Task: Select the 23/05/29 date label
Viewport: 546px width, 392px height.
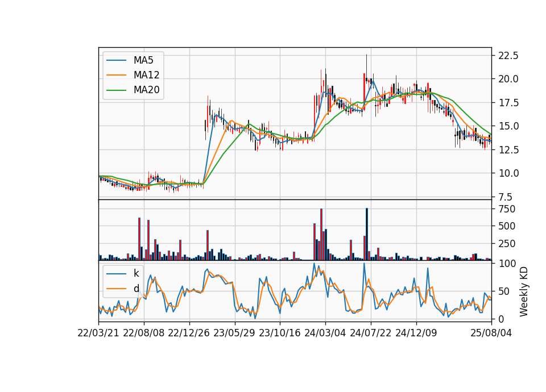Action: pos(234,333)
